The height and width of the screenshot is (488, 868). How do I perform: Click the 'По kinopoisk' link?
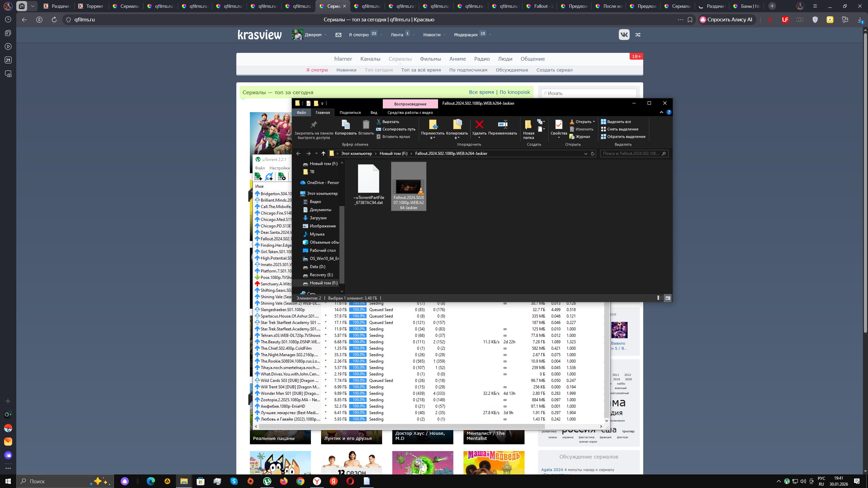coord(515,92)
